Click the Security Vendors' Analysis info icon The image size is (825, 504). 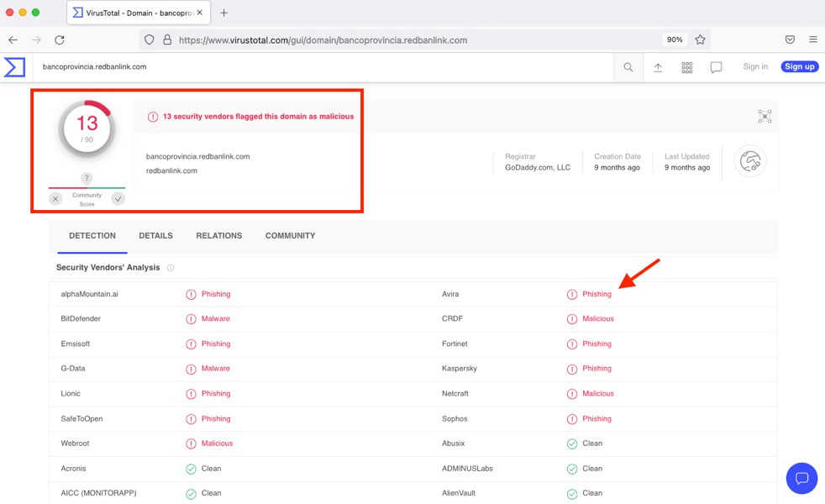(171, 268)
